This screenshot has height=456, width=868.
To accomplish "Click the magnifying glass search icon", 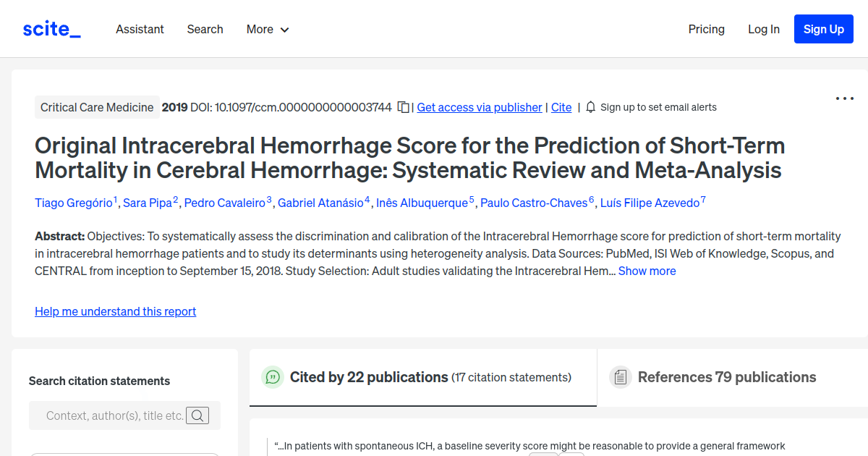I will (x=197, y=415).
